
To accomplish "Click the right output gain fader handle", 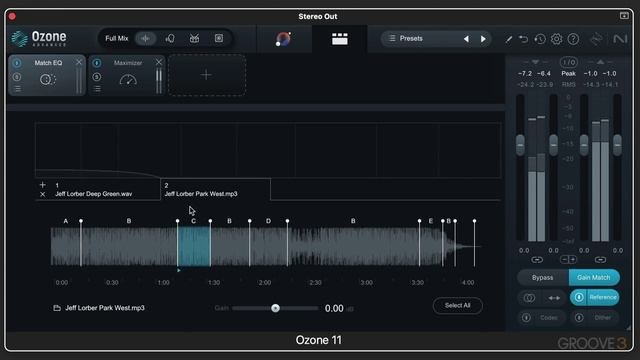I will (x=618, y=144).
